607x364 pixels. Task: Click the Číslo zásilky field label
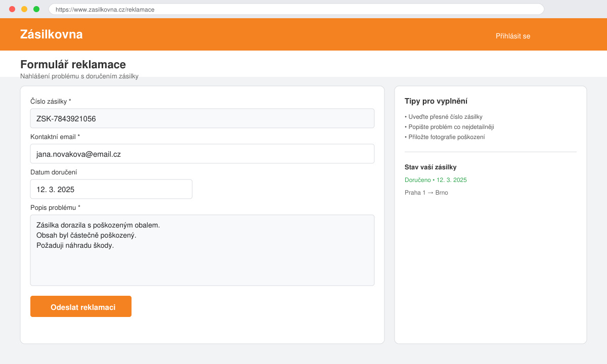click(x=51, y=102)
